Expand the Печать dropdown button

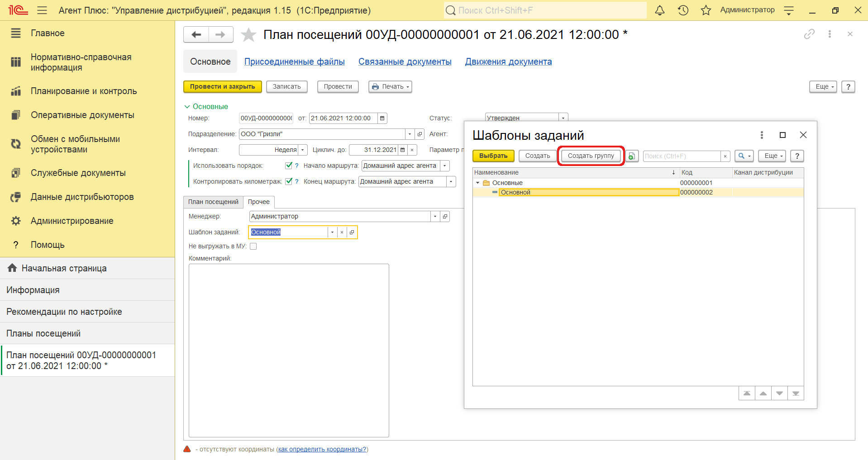pyautogui.click(x=390, y=87)
